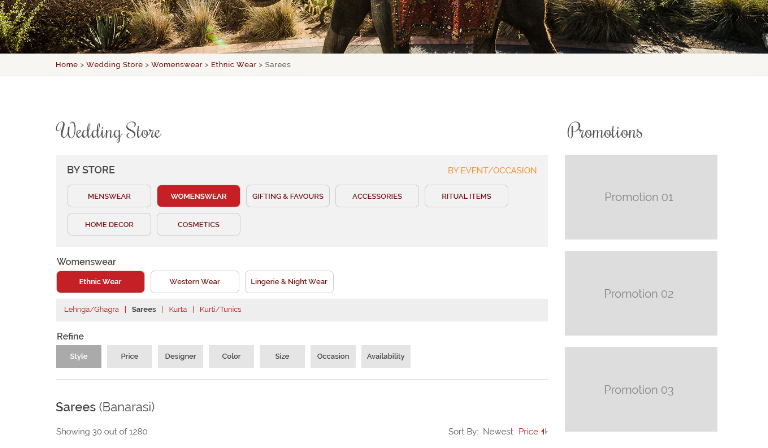Open Accessories store category
This screenshot has width=768, height=448.
377,196
